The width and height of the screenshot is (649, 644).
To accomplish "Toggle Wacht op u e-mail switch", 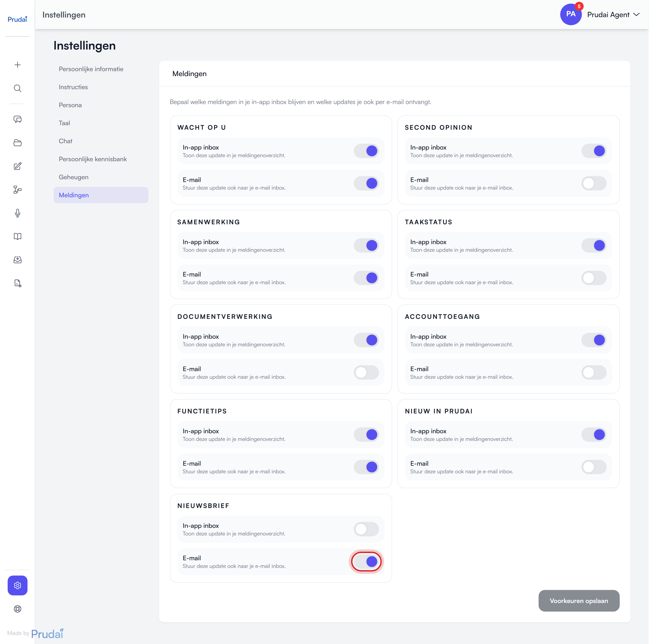I will click(x=366, y=184).
